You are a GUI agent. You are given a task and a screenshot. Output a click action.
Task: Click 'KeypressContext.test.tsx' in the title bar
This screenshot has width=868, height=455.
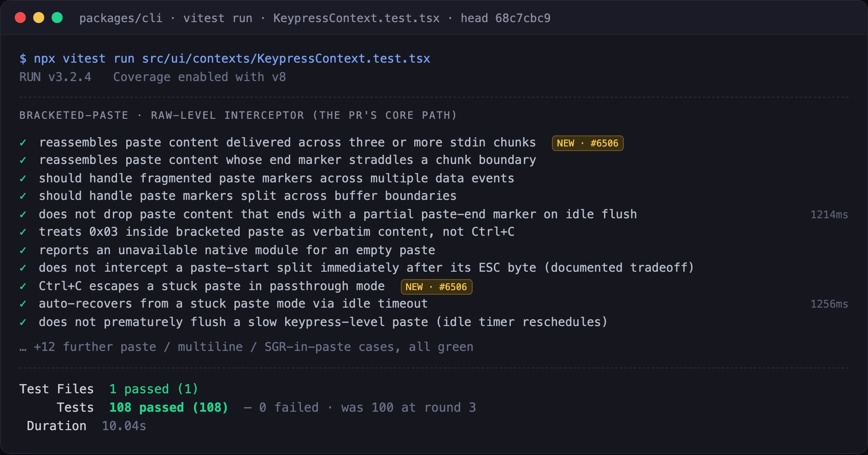pos(357,18)
